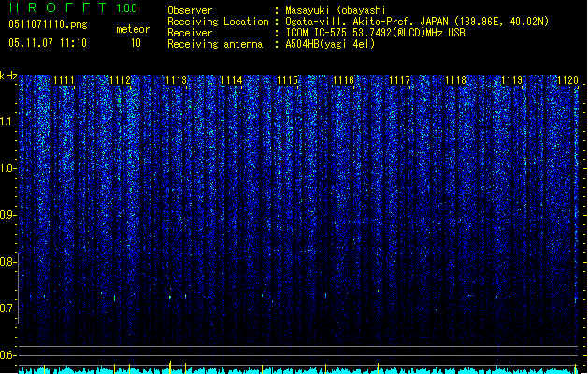Click the Receiving Location label

(x=218, y=22)
